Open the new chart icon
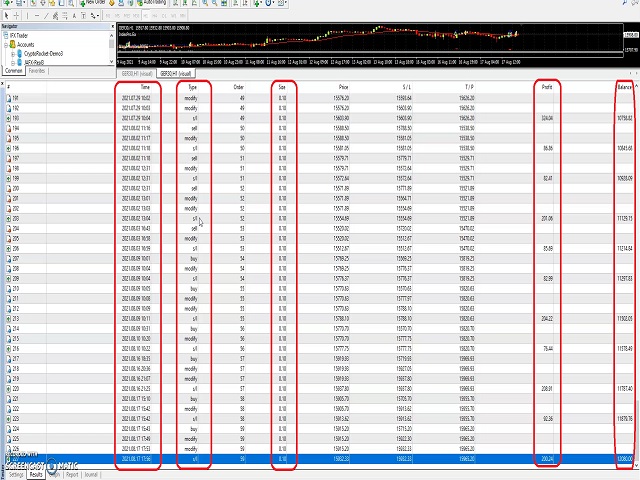 click(7, 3)
